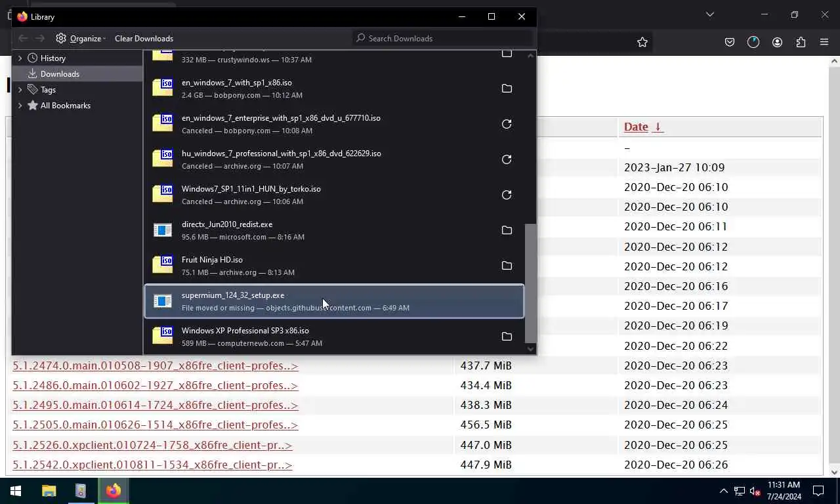
Task: Retry en_windows_7_enterprise download
Action: [x=507, y=124]
